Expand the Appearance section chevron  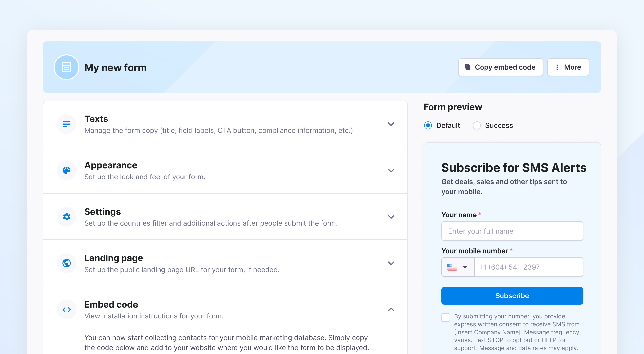point(391,171)
